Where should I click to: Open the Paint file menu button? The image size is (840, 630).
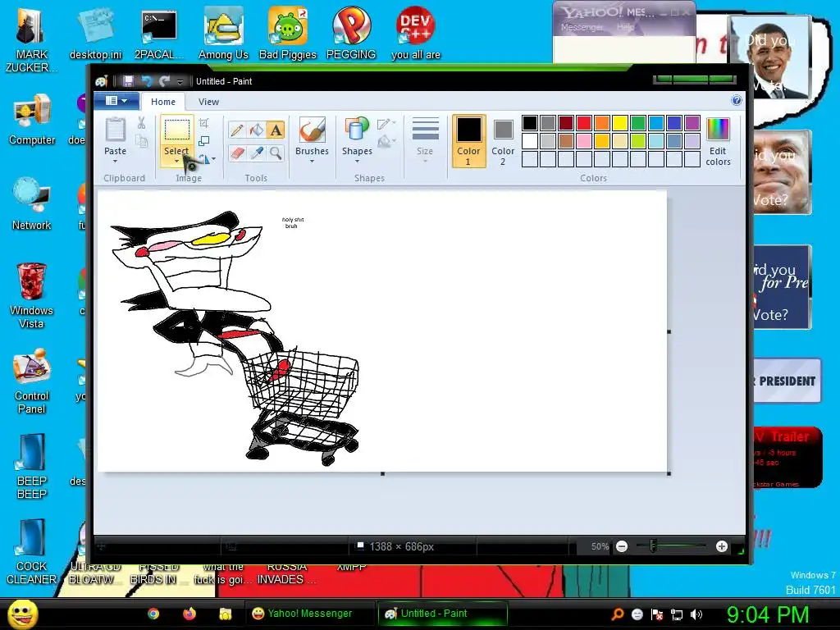[116, 101]
